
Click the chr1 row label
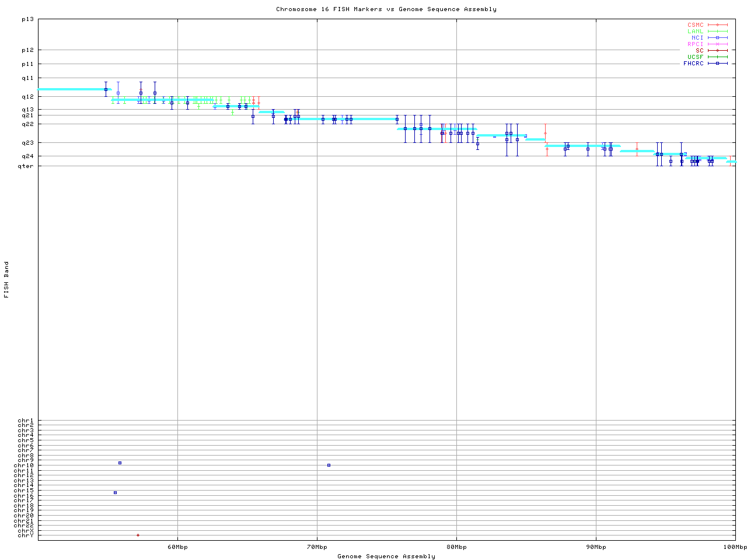click(x=26, y=421)
